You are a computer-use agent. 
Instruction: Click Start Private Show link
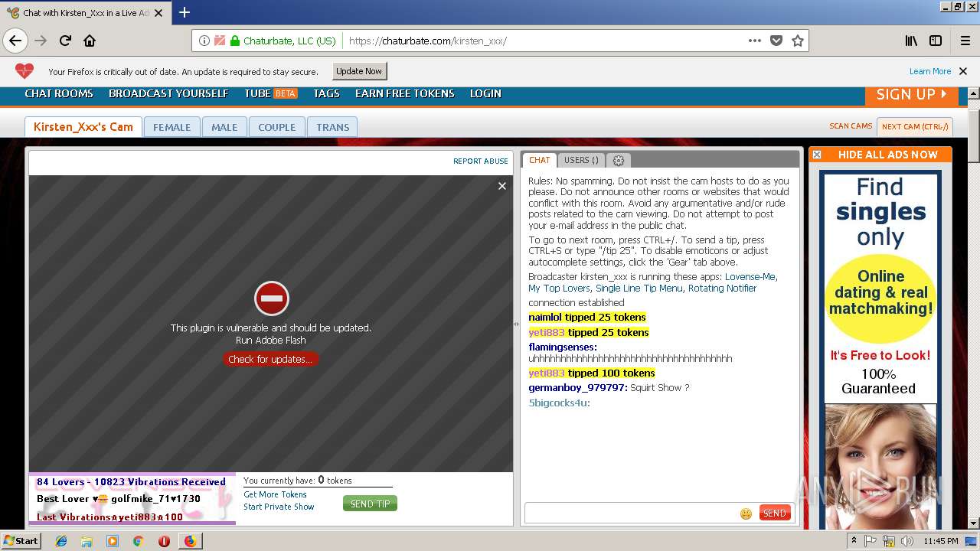[x=279, y=507]
